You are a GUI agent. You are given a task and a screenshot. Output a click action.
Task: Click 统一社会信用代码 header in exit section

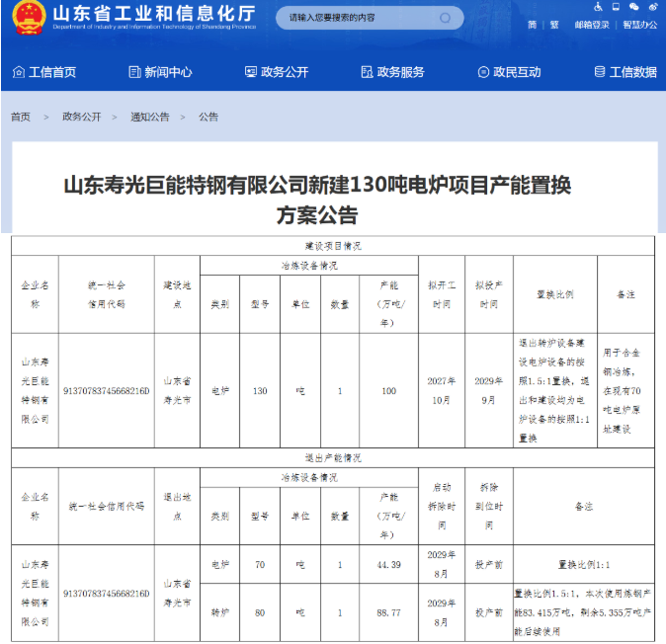tap(107, 507)
